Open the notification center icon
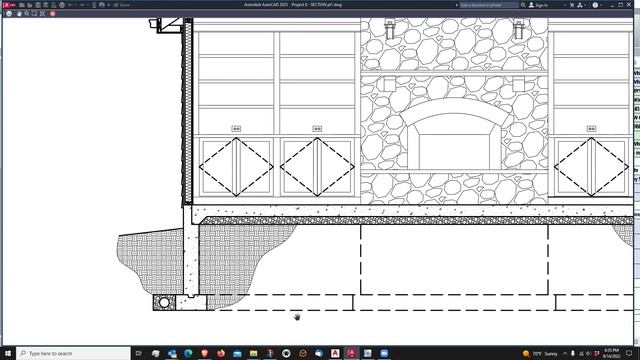Image resolution: width=640 pixels, height=360 pixels. point(629,353)
